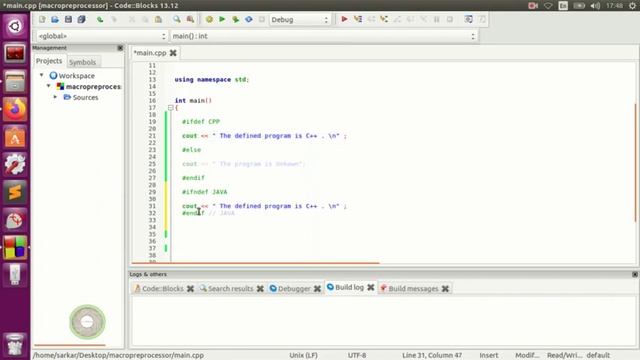Click the Unix (LF) status bar entry

tap(303, 355)
